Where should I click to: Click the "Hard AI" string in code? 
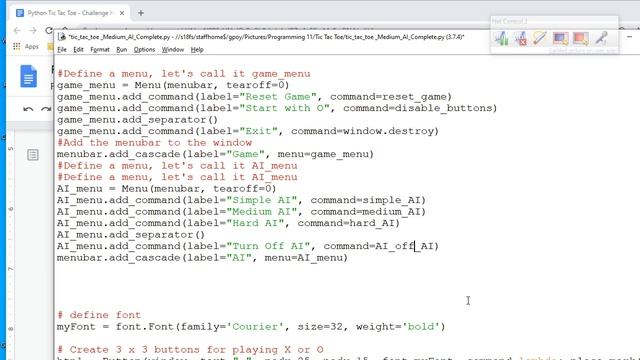(256, 223)
